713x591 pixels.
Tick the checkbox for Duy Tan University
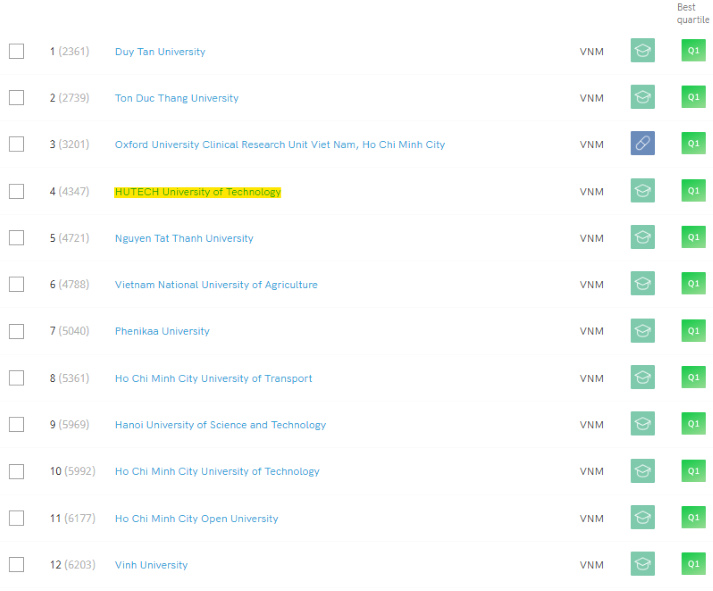point(16,51)
